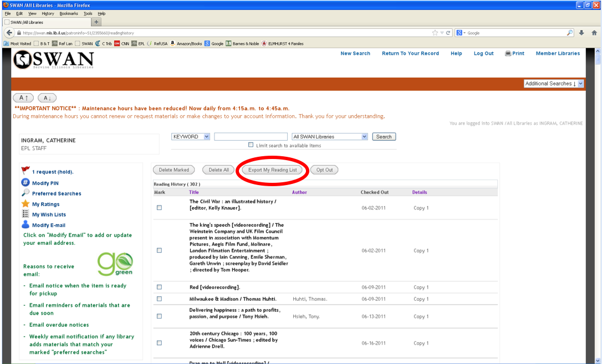Open the Edit menu
The image size is (602, 364).
coord(19,13)
